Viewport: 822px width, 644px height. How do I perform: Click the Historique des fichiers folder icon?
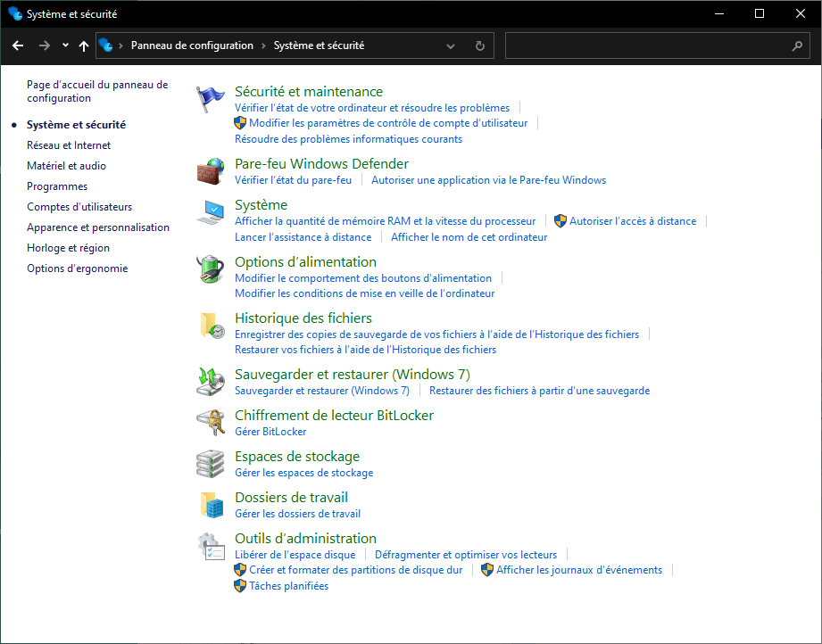pos(212,326)
